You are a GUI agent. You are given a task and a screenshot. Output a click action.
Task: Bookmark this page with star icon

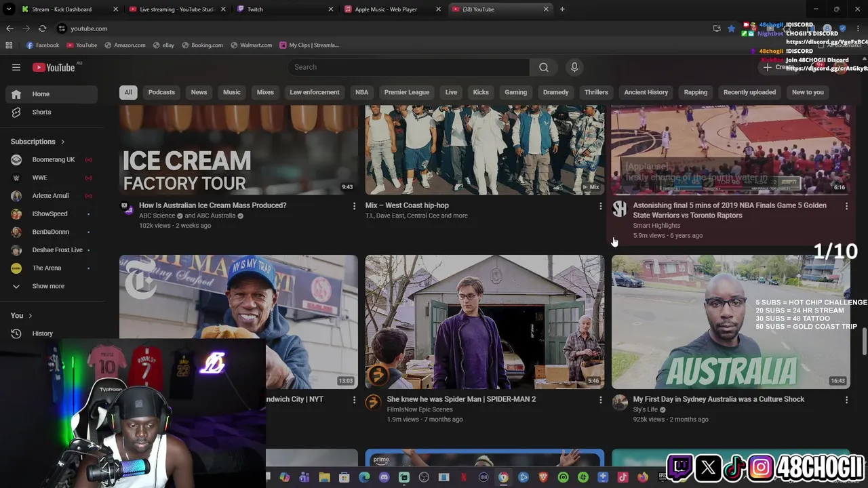[731, 28]
